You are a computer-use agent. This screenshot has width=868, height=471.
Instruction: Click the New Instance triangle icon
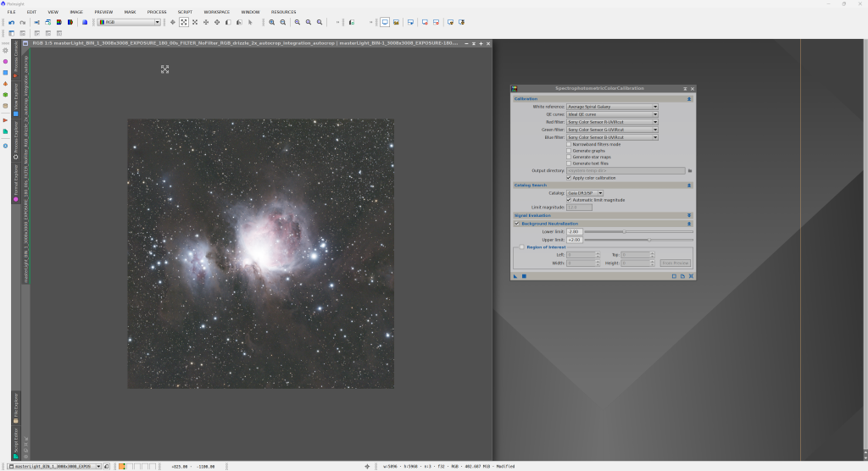tap(515, 276)
